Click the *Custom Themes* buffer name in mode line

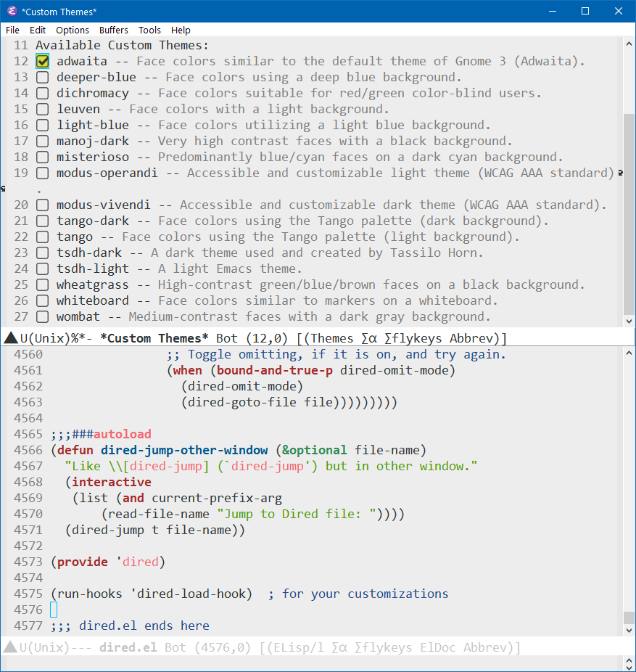(x=154, y=338)
